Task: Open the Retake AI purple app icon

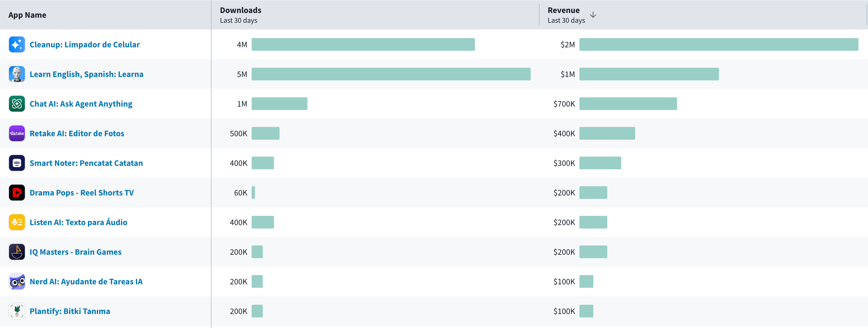Action: [16, 133]
